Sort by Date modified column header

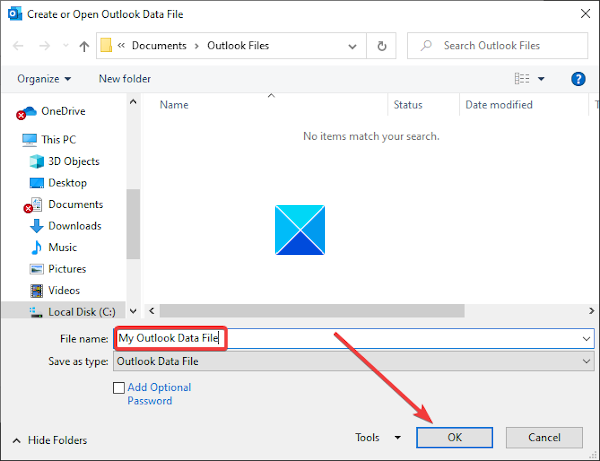[499, 105]
